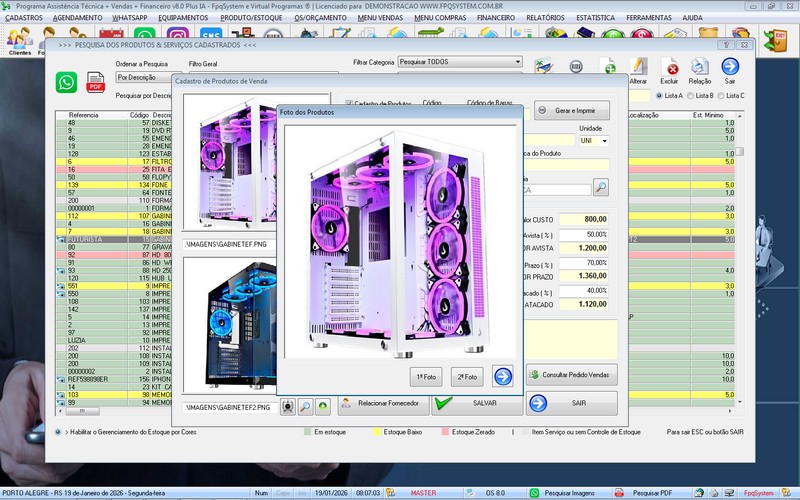Click the blue arrow in photo popup

[x=503, y=376]
